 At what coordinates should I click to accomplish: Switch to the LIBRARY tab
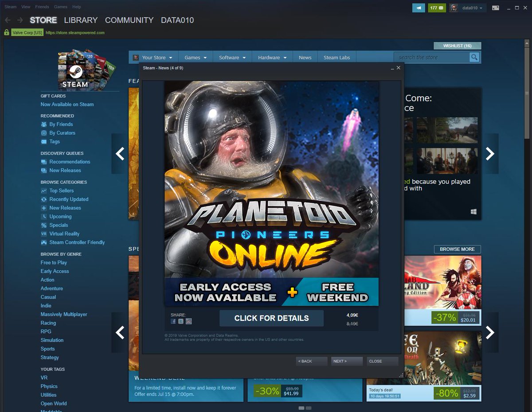coord(81,20)
